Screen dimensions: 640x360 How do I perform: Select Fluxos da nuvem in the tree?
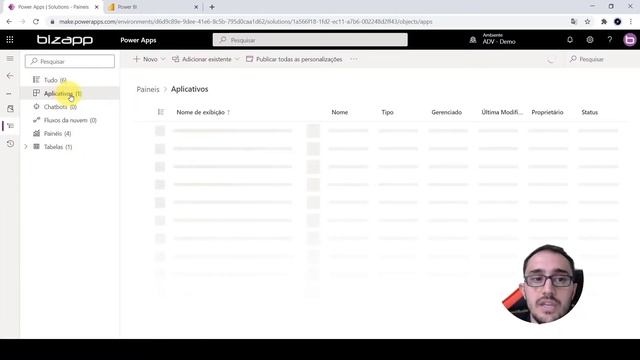click(70, 120)
